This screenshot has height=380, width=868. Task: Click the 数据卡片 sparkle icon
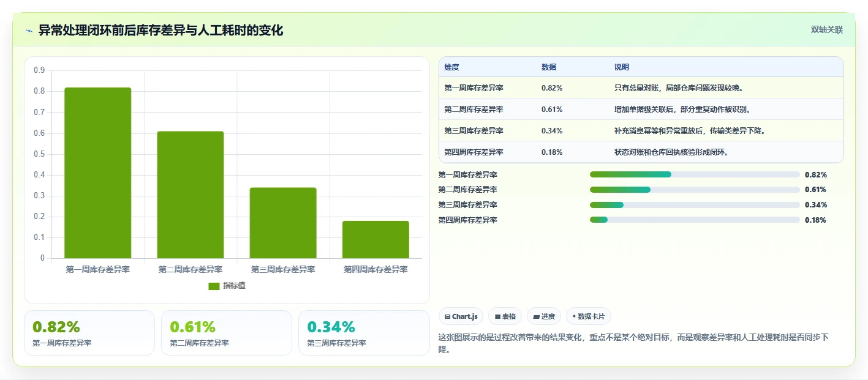coord(574,317)
